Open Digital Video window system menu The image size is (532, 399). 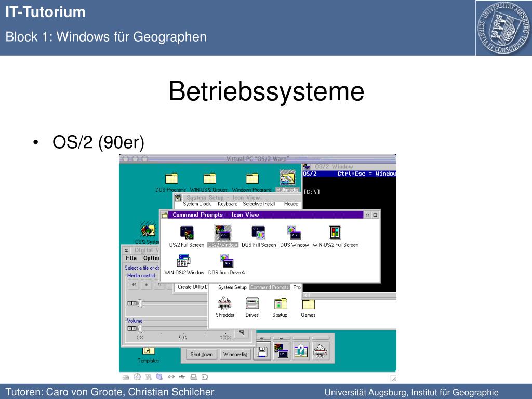point(126,250)
